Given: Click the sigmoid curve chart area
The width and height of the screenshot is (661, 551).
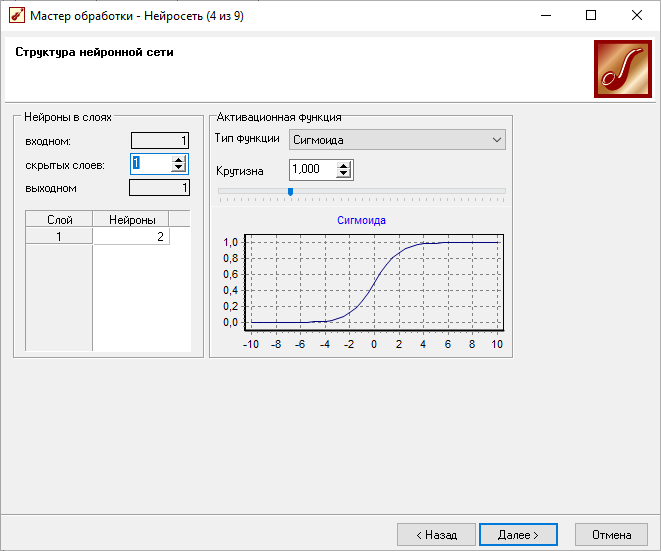Looking at the screenshot, I should 374,282.
